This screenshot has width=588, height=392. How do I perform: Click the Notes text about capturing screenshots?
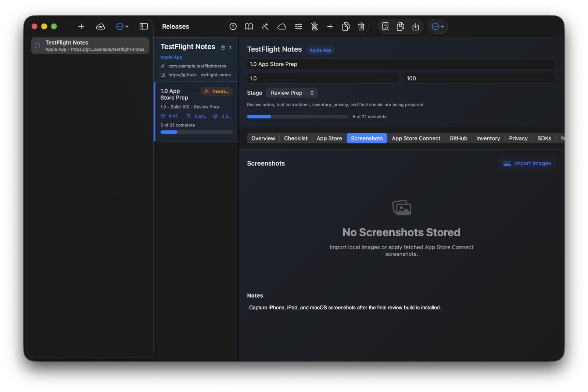pos(345,308)
